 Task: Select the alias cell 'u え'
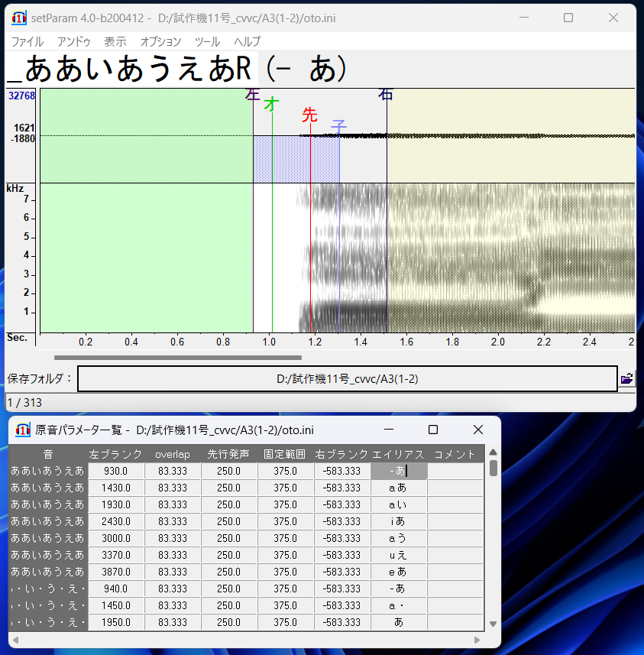pos(399,555)
